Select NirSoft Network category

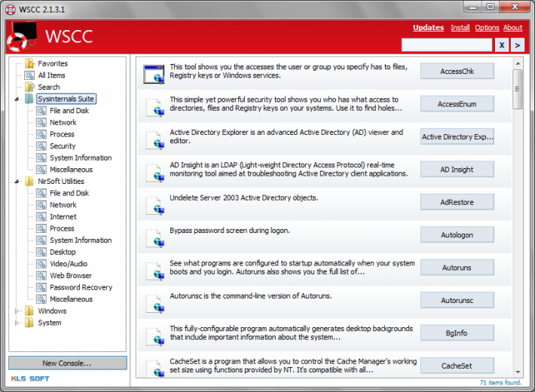pyautogui.click(x=63, y=205)
